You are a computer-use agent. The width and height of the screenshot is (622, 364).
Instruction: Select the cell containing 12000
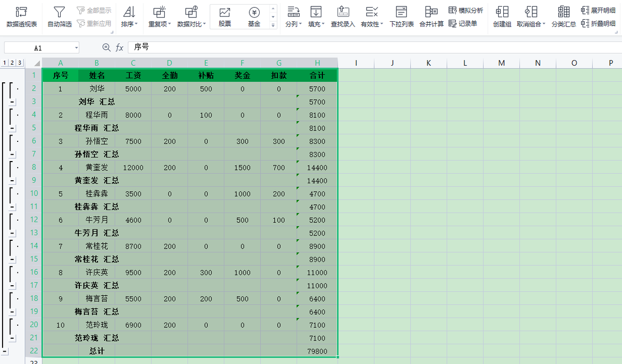click(133, 167)
